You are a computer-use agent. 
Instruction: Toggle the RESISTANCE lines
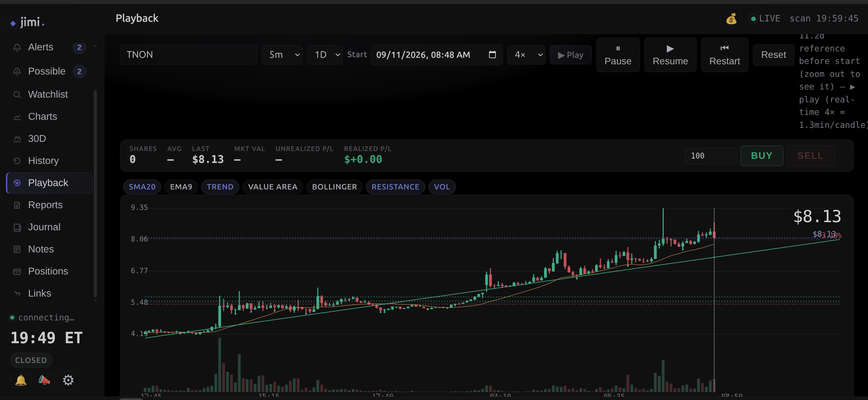click(395, 187)
